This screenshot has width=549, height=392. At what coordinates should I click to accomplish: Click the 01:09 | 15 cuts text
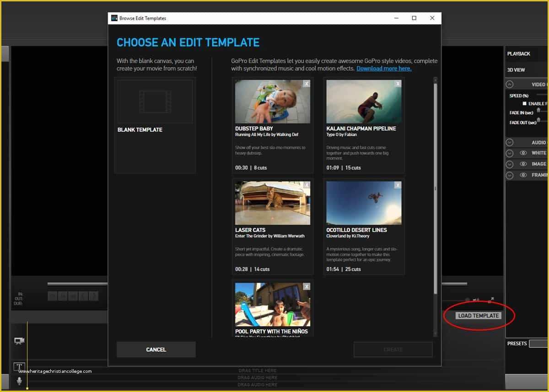click(x=344, y=168)
